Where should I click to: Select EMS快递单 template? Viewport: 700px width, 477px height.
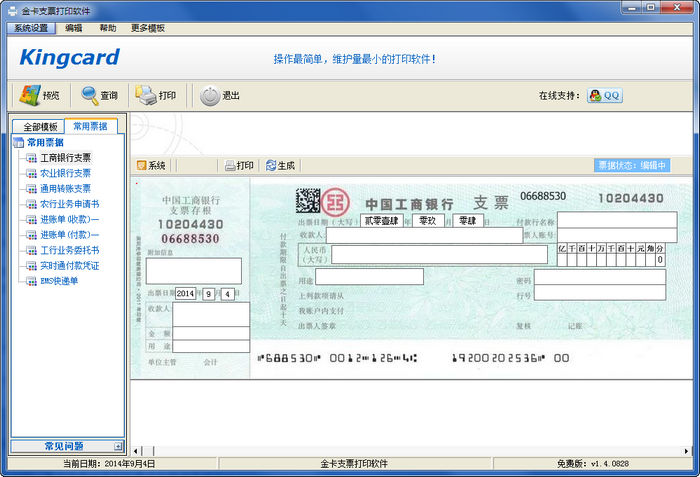(x=59, y=281)
